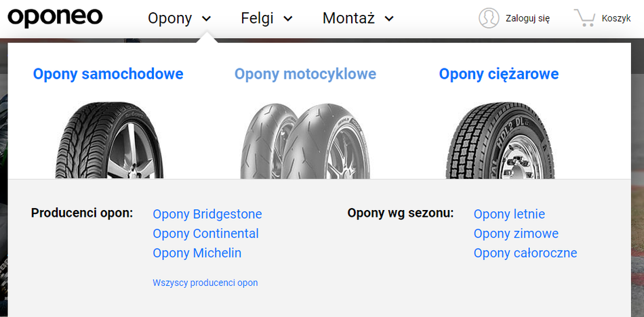Select Opony motocyklowe heading

[305, 74]
